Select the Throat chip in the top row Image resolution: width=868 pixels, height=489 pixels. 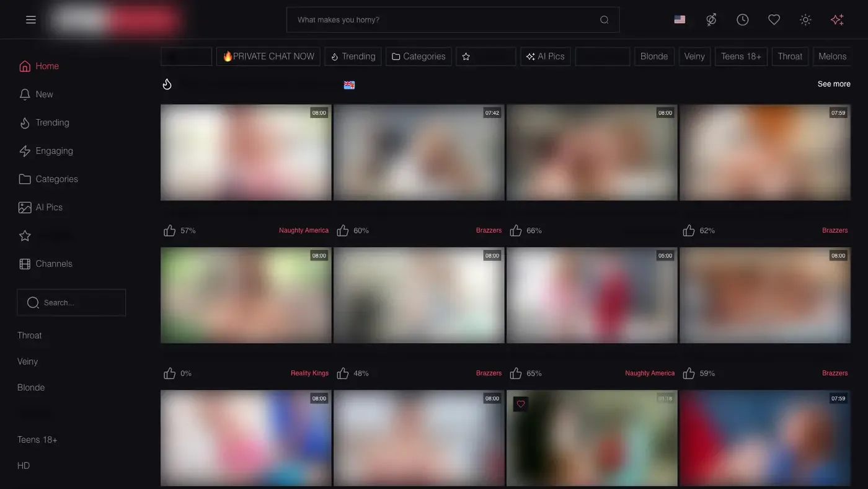[790, 56]
